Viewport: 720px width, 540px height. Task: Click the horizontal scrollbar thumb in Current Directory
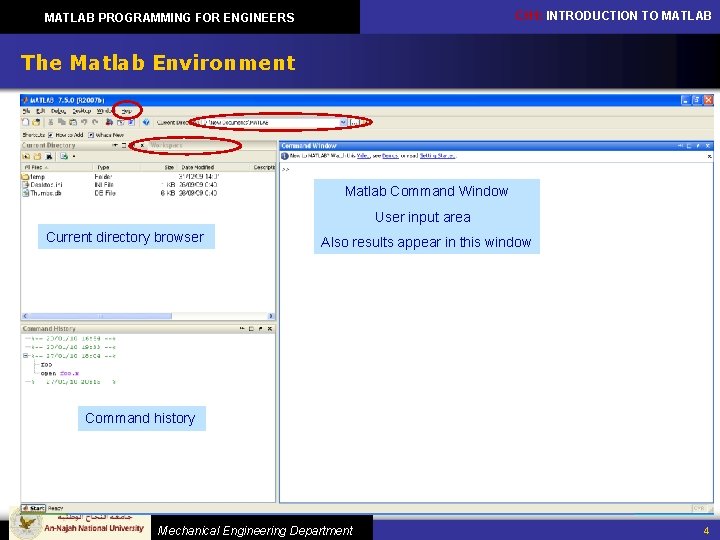pos(100,316)
